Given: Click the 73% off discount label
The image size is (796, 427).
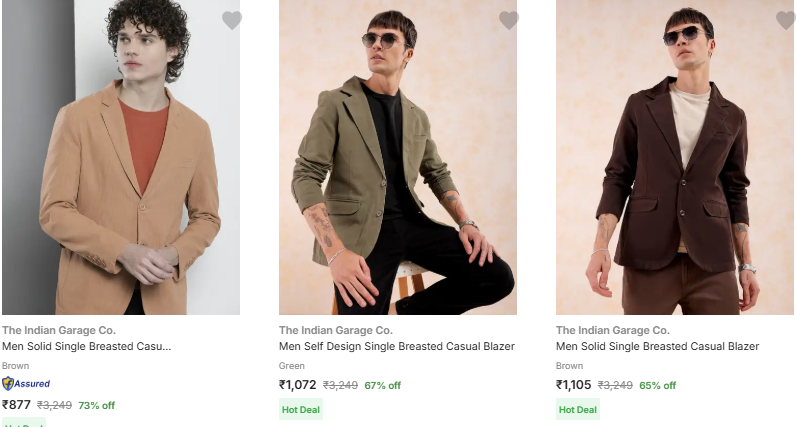Looking at the screenshot, I should [x=96, y=405].
